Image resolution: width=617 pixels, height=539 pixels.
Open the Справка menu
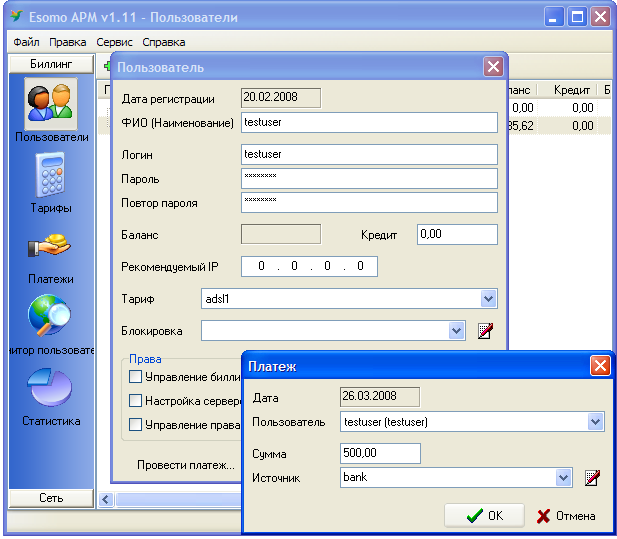164,42
